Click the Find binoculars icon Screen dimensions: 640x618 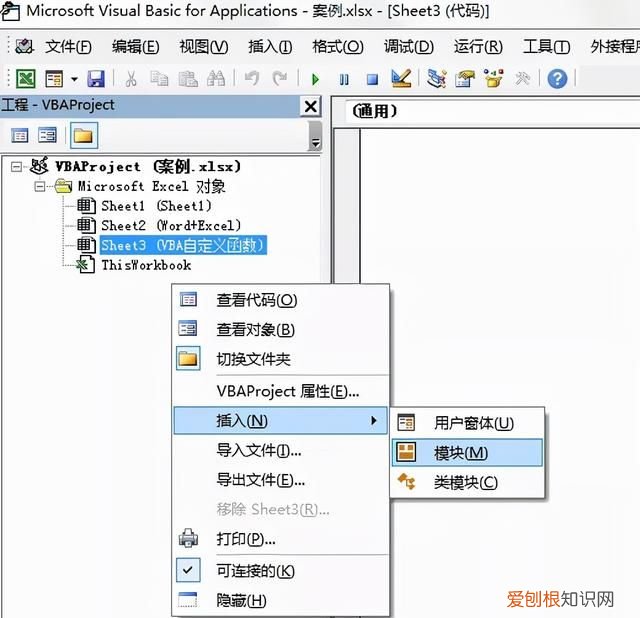[x=216, y=78]
